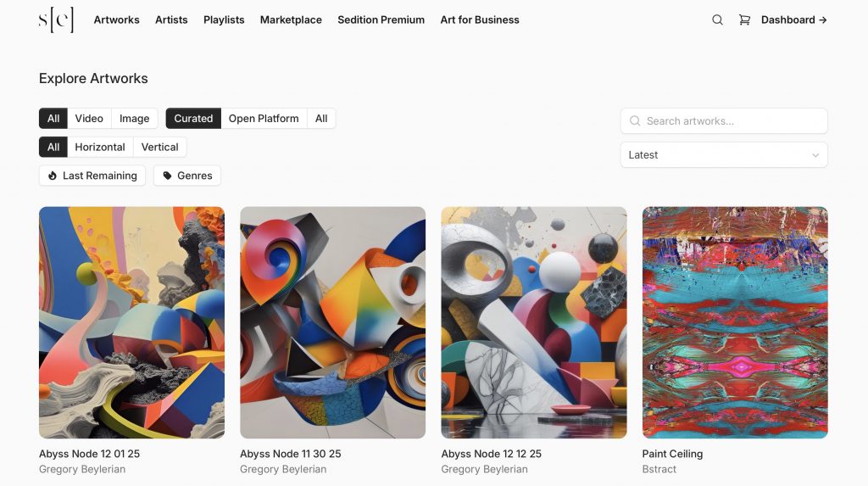Open the Artists menu item
Viewport: 868px width, 486px height.
pos(171,20)
